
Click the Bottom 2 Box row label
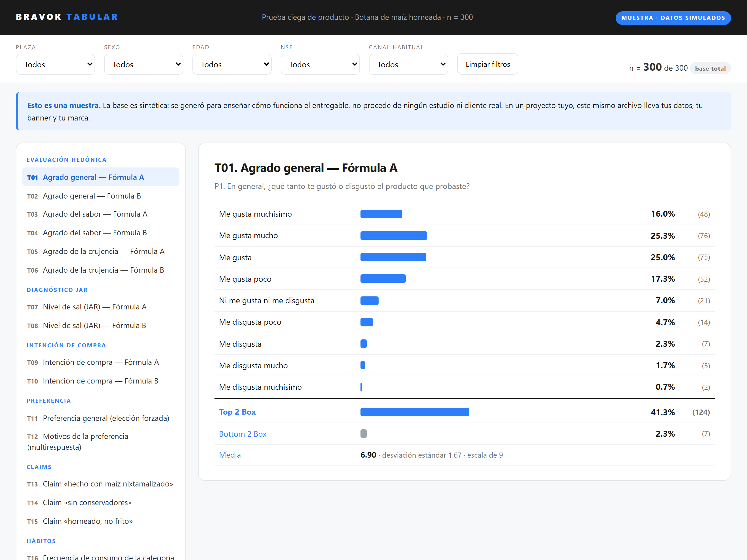coord(243,434)
